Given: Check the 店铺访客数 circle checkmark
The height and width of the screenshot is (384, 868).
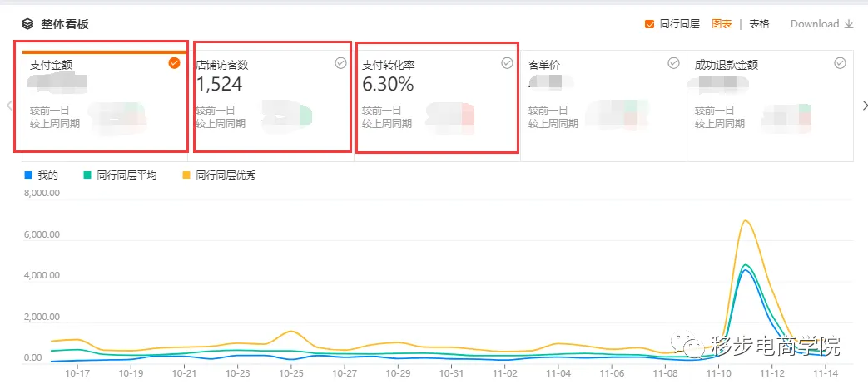Looking at the screenshot, I should [x=340, y=63].
